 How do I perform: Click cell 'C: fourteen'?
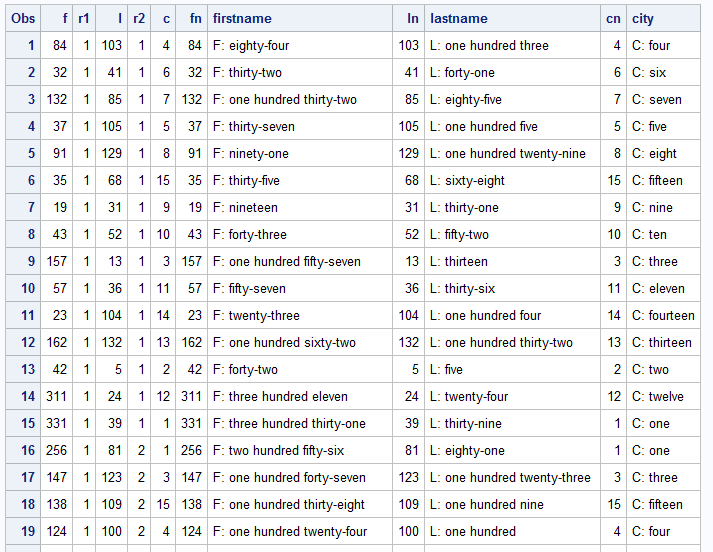coord(662,316)
